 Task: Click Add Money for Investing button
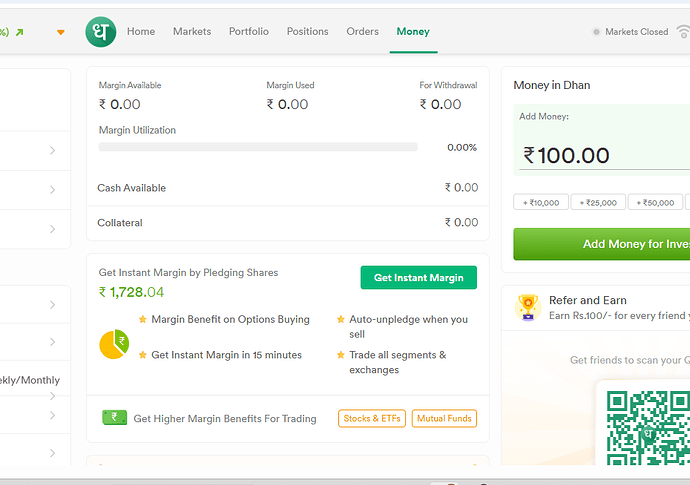(x=602, y=244)
